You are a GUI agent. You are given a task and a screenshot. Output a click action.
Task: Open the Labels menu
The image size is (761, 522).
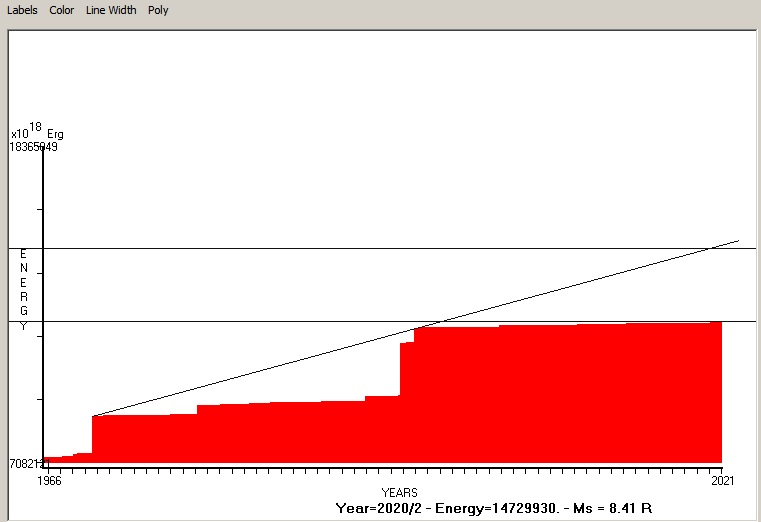[22, 10]
